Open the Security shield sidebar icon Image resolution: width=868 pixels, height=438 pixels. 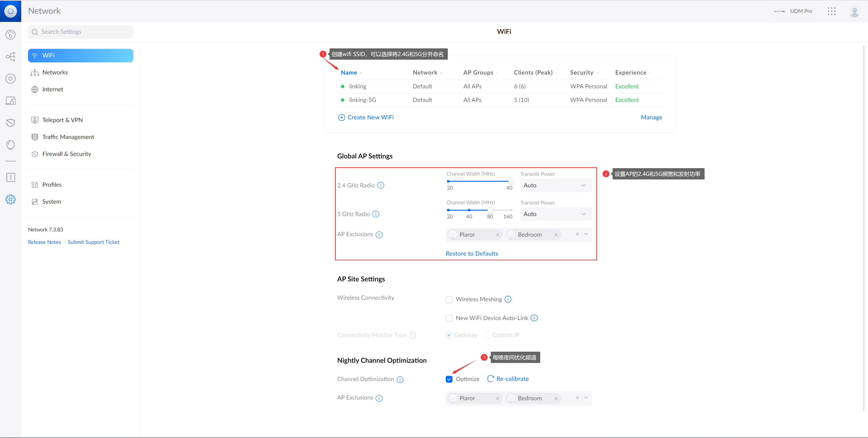pyautogui.click(x=10, y=123)
